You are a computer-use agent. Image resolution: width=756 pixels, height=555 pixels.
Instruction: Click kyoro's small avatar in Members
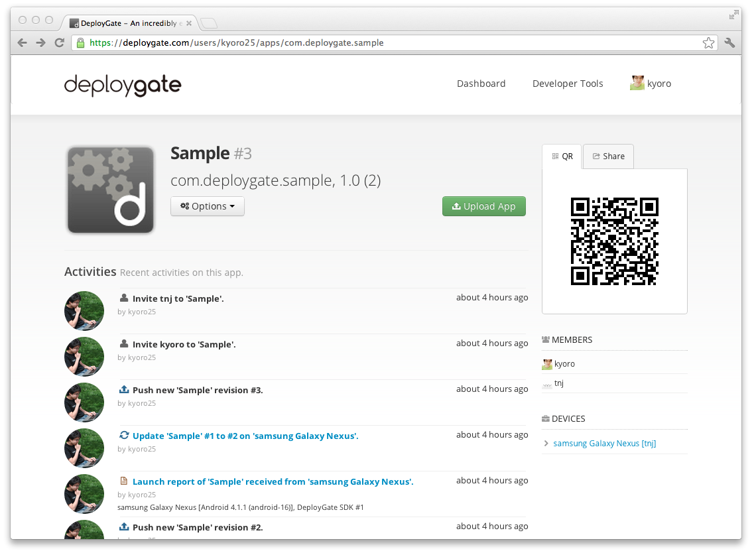547,365
